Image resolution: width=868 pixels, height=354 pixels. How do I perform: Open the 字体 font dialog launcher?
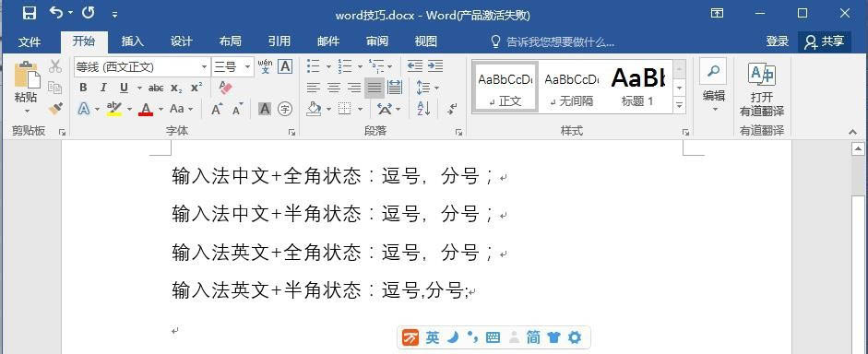[291, 132]
